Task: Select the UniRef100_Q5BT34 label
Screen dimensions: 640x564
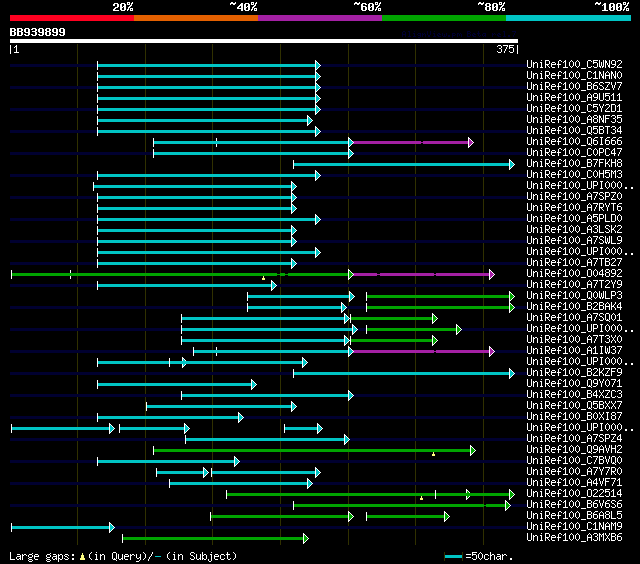Action: (574, 131)
